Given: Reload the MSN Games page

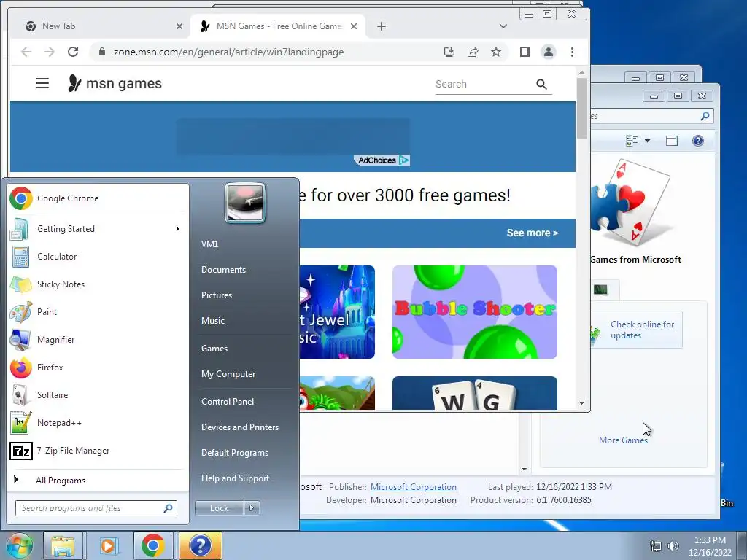Looking at the screenshot, I should 73,52.
